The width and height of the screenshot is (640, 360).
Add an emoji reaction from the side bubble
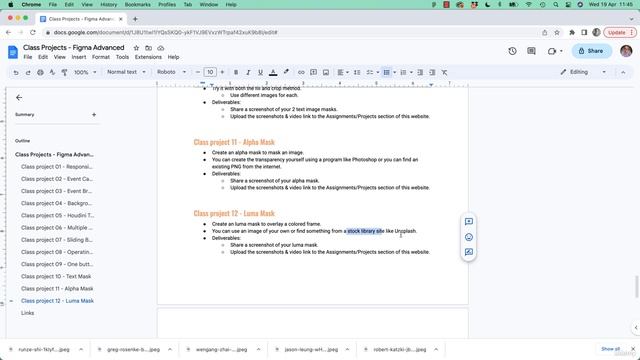point(469,237)
